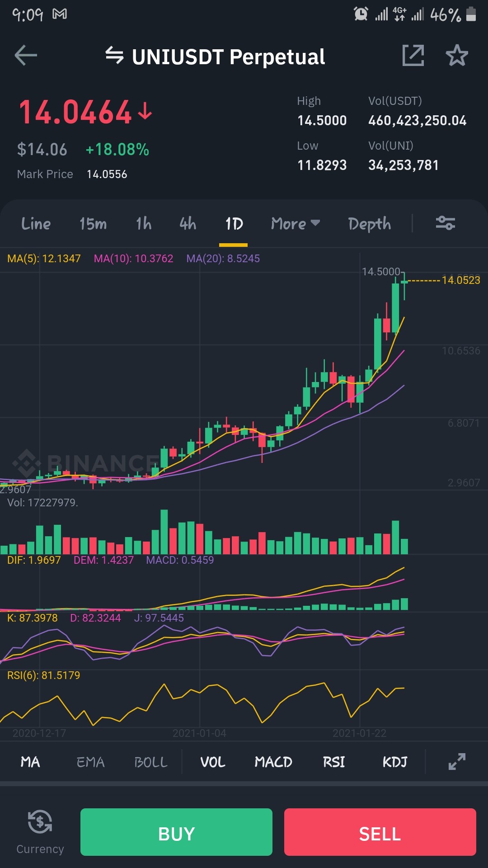This screenshot has height=868, width=488.
Task: Open the share chart icon
Action: [413, 56]
